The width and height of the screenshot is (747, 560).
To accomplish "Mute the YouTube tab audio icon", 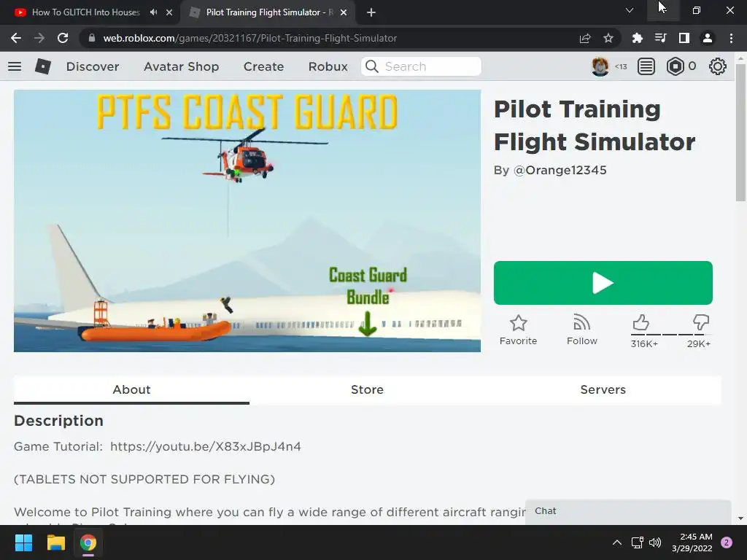I will (153, 12).
